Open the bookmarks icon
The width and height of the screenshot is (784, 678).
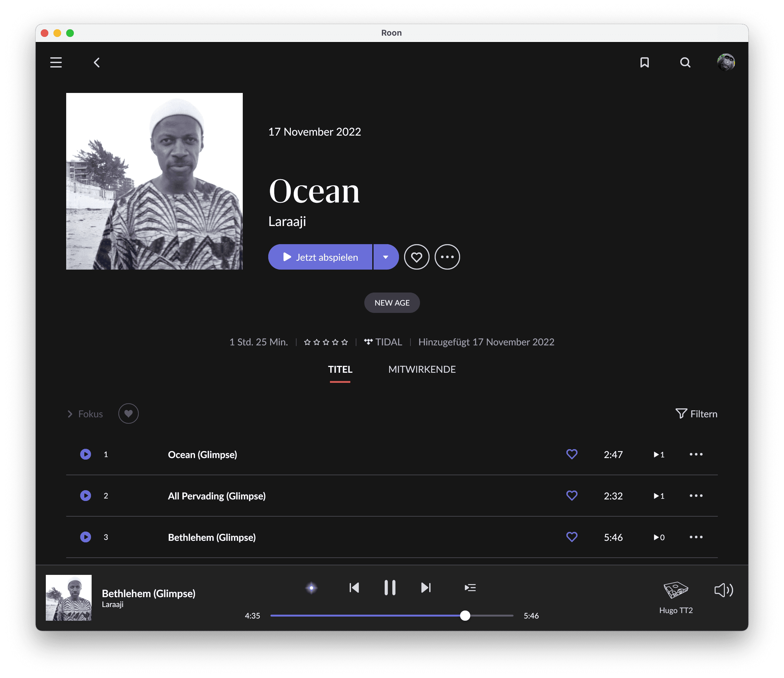(644, 62)
